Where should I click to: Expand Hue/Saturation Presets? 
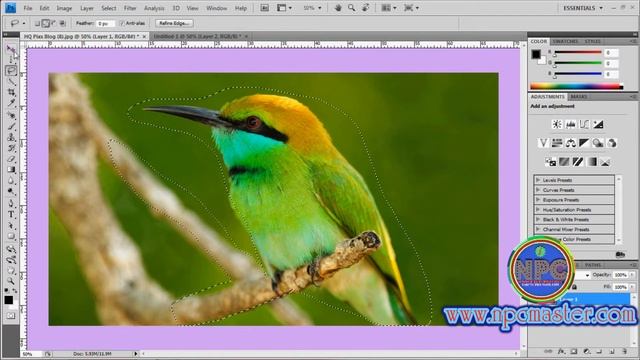coord(538,209)
